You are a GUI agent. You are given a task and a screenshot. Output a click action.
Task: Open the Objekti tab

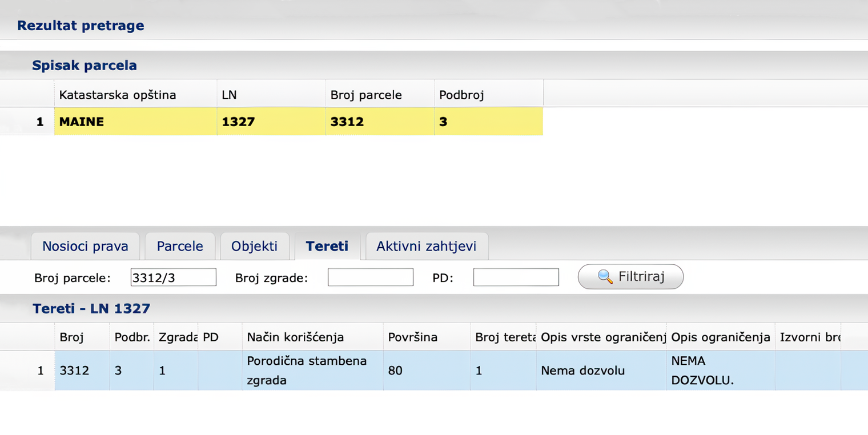click(254, 247)
